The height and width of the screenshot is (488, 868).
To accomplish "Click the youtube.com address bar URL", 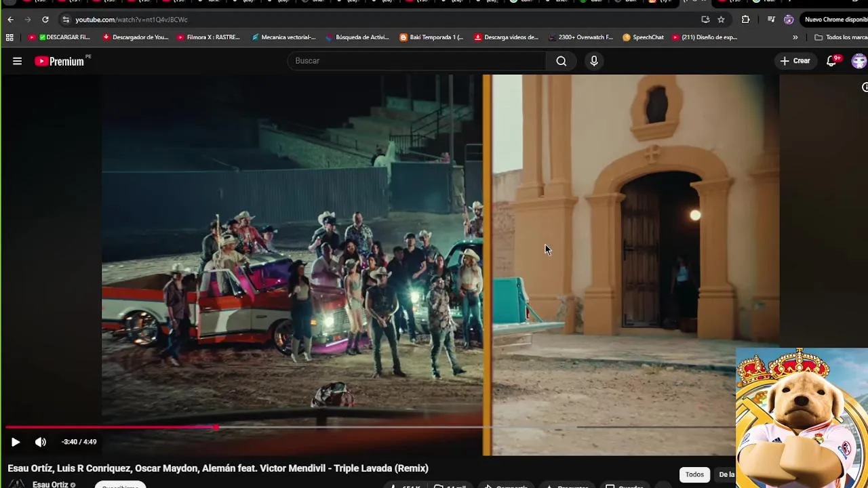I will (x=132, y=20).
